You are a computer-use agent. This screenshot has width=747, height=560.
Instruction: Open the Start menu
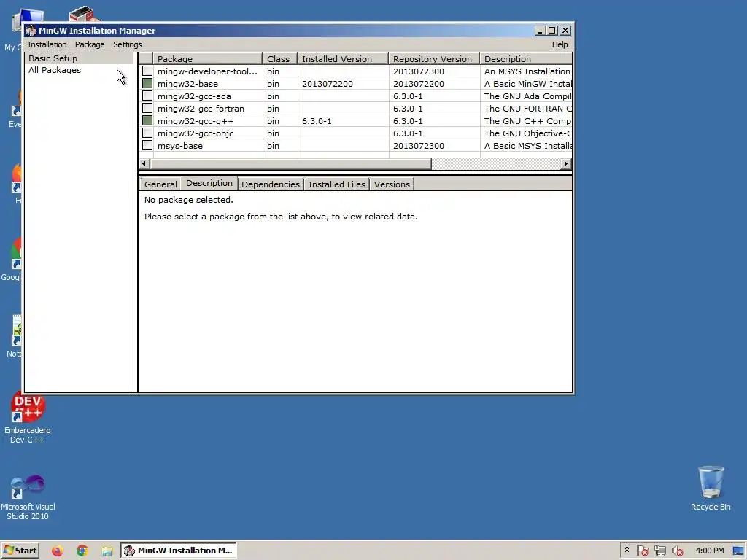click(20, 551)
